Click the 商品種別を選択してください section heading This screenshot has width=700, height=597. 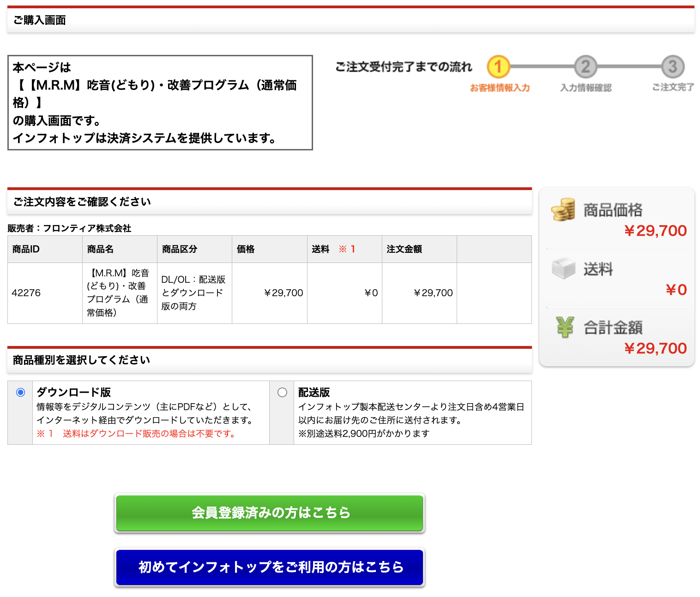point(81,360)
